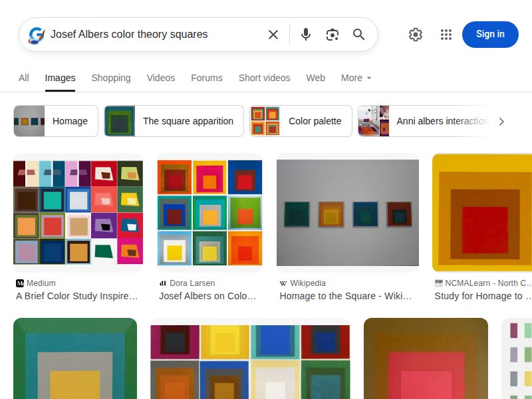Click the Google logo
The image size is (532, 399).
coord(37,35)
